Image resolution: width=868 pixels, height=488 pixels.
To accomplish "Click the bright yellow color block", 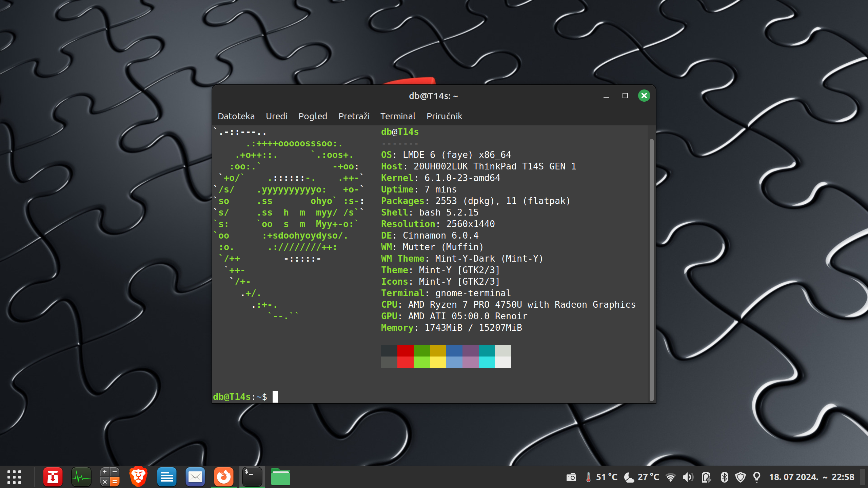I will [x=438, y=362].
